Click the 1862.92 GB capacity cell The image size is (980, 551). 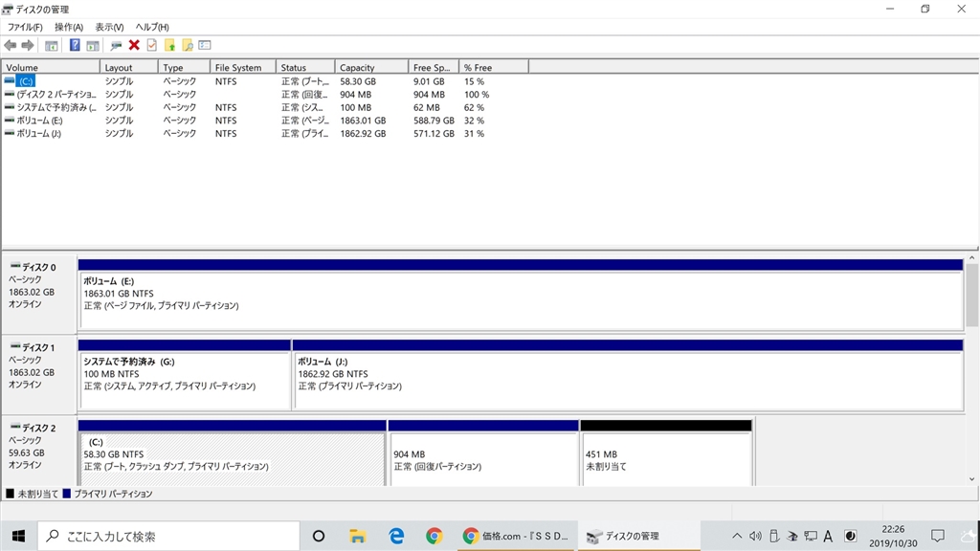point(363,134)
